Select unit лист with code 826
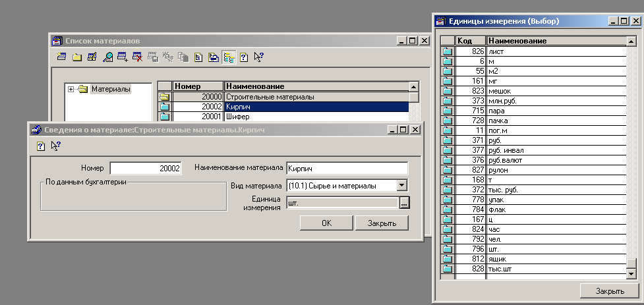The height and width of the screenshot is (305, 644). pos(541,51)
